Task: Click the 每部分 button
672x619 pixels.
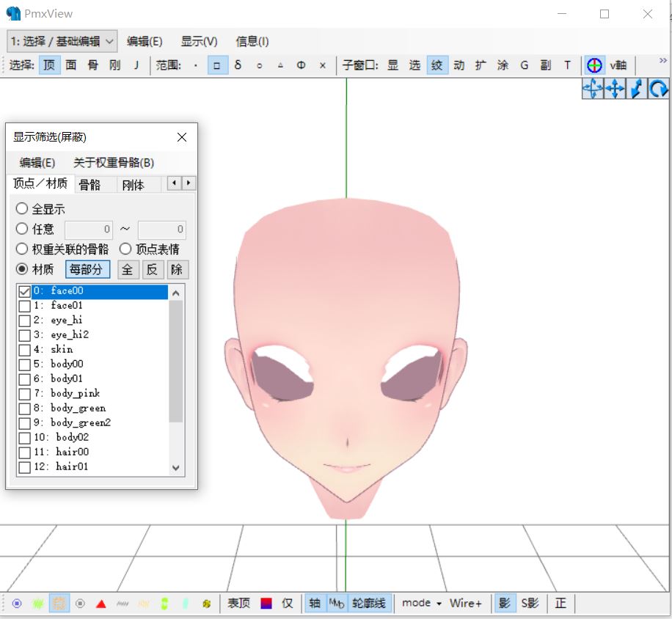Action: point(87,269)
